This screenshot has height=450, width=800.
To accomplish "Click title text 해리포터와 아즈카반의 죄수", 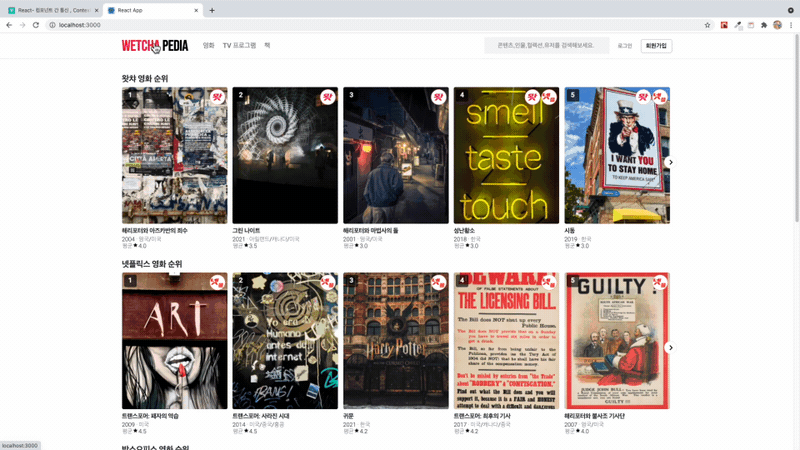I will [x=155, y=231].
